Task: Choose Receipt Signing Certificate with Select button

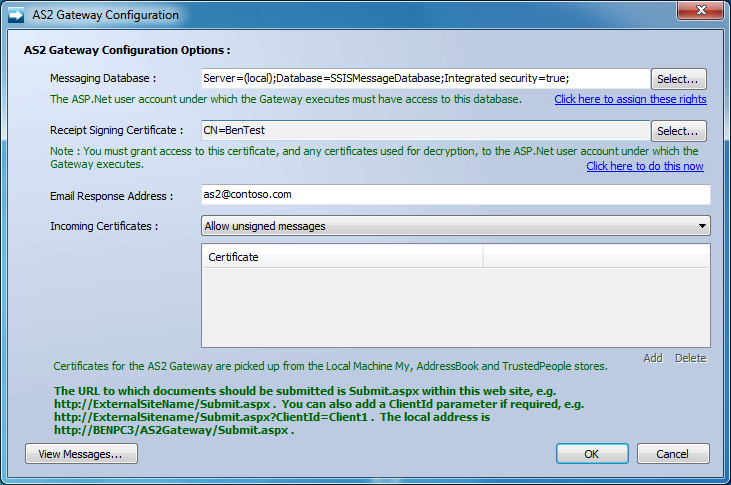Action: click(678, 131)
